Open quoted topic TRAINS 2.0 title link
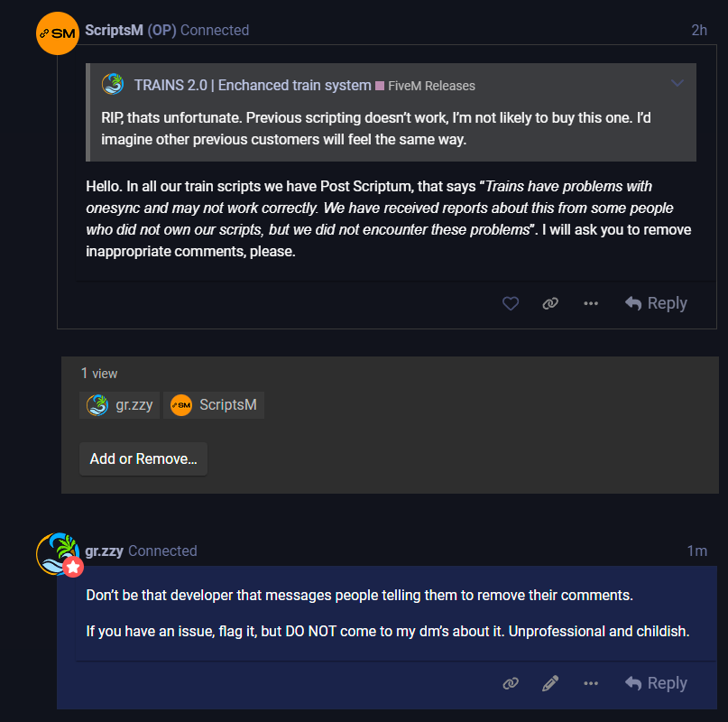 [253, 85]
